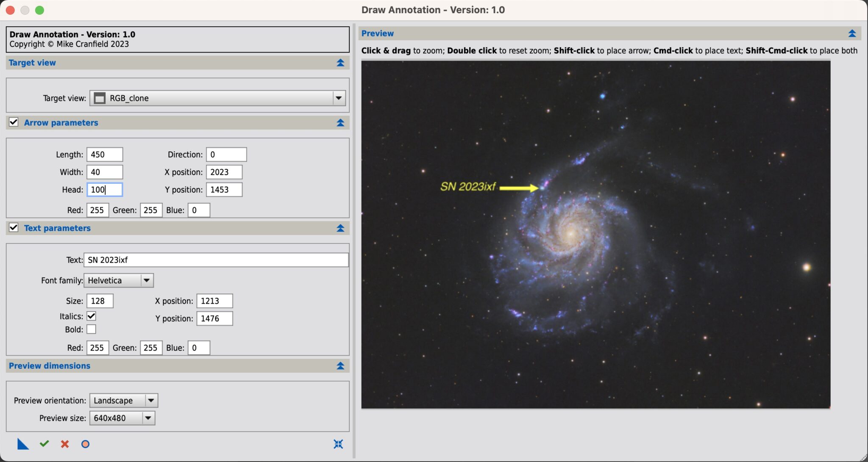Click the blue Preview section title
The image size is (868, 462).
pos(377,33)
